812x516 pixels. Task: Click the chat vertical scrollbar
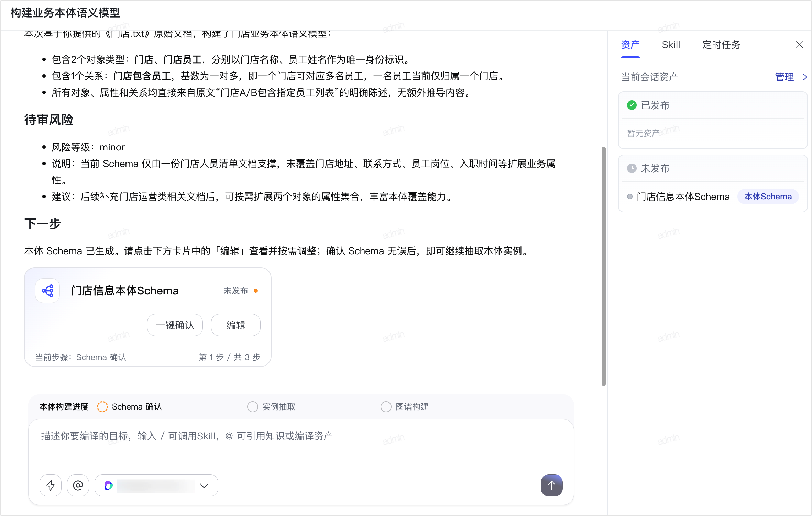point(603,266)
